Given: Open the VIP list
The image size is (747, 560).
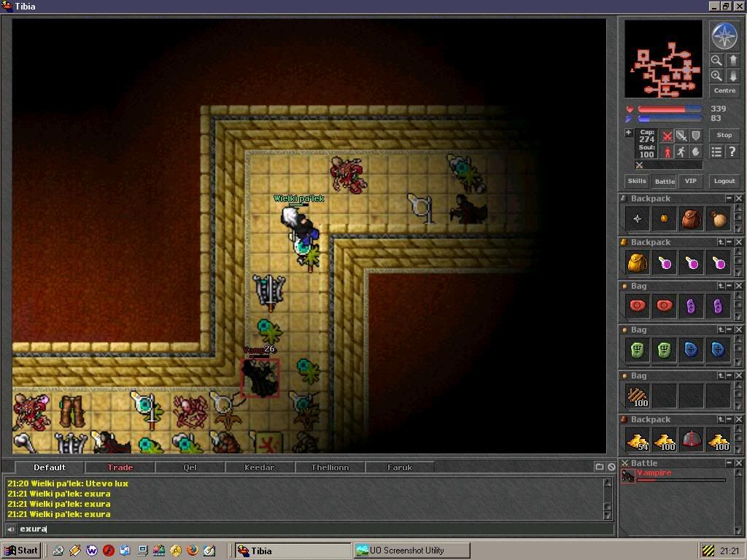Looking at the screenshot, I should (690, 181).
